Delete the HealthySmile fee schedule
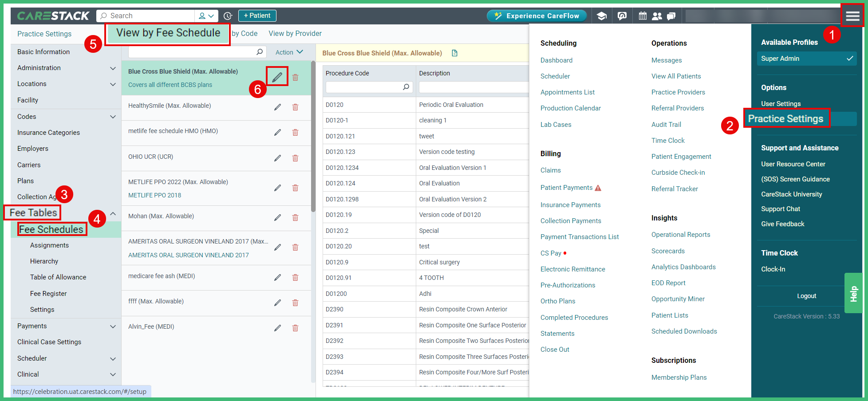The width and height of the screenshot is (868, 401). 295,107
